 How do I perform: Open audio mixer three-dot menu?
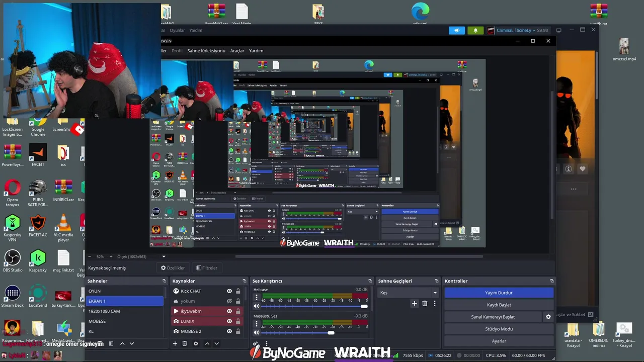click(267, 344)
